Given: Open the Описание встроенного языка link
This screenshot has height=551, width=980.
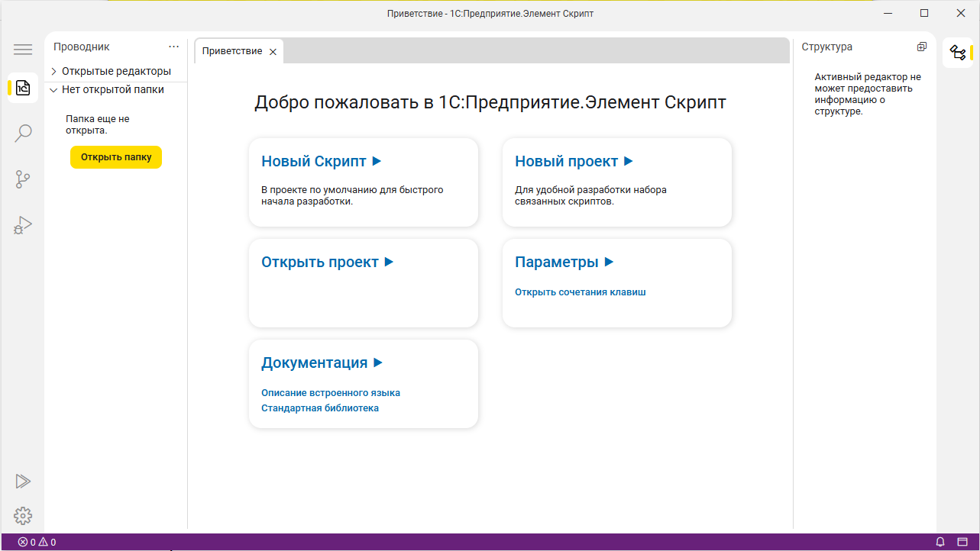Looking at the screenshot, I should 331,393.
